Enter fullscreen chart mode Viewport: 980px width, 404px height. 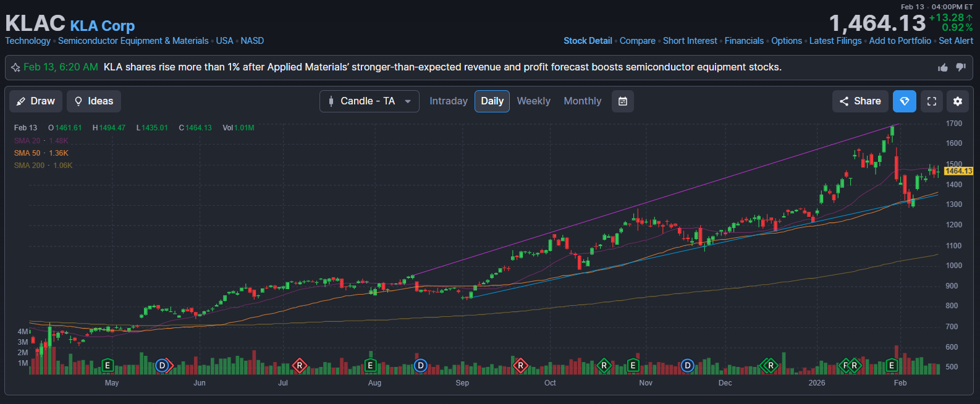pyautogui.click(x=932, y=101)
